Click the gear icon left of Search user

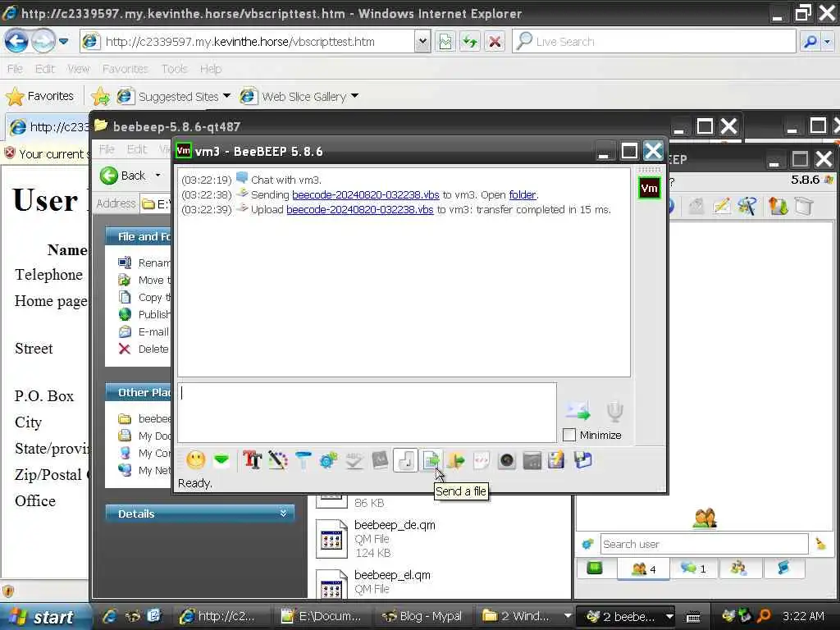click(x=587, y=544)
